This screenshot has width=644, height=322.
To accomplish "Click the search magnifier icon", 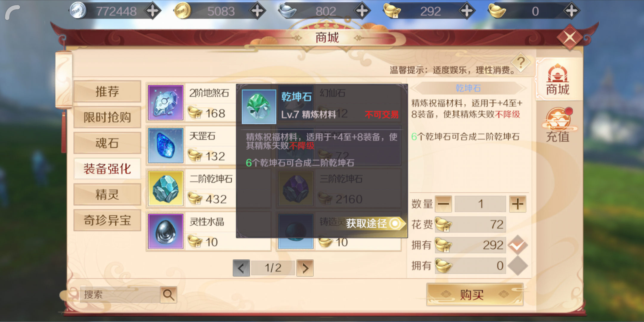I will pos(168,295).
